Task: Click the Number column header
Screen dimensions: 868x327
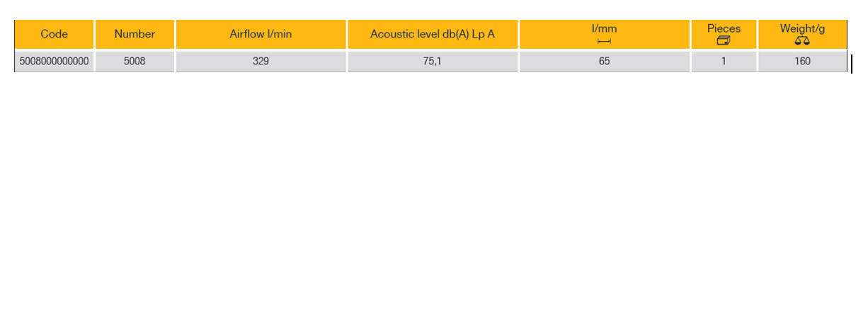Action: click(x=135, y=34)
